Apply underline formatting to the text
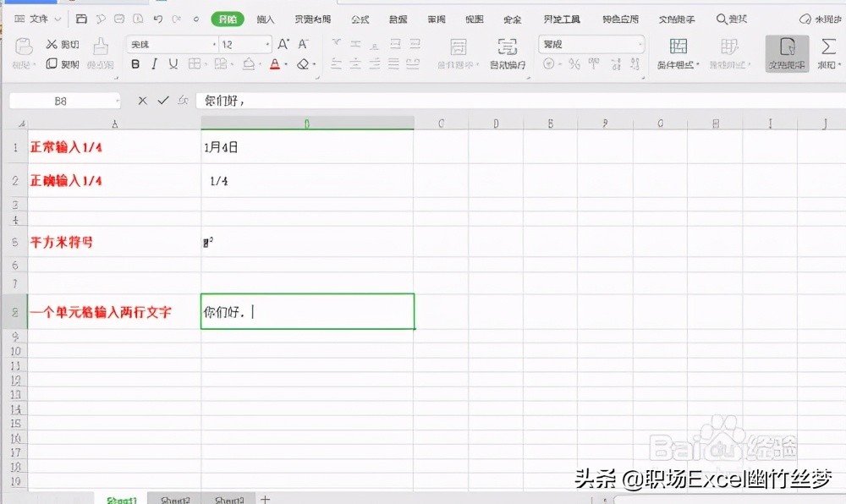 point(173,64)
